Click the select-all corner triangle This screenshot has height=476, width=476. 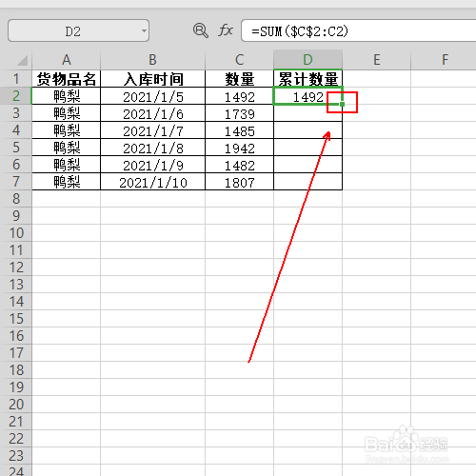coord(22,60)
